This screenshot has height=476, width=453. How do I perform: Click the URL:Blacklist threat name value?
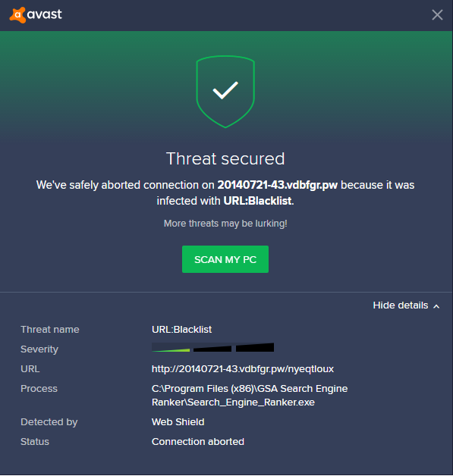(181, 330)
